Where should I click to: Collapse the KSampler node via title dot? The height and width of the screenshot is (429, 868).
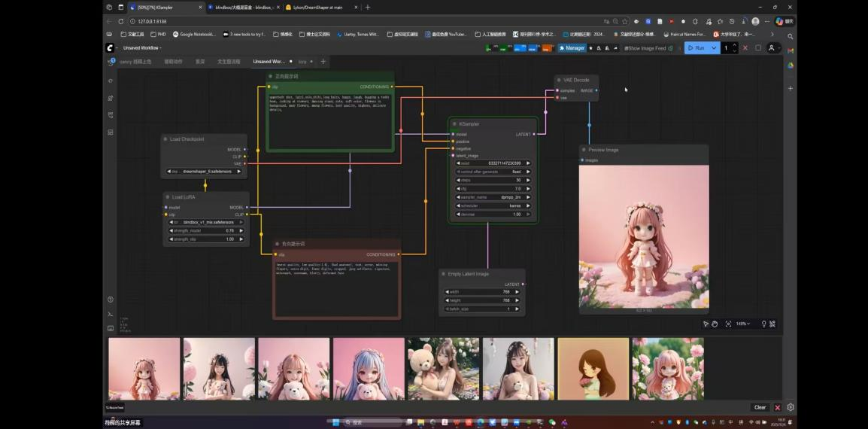pos(454,123)
